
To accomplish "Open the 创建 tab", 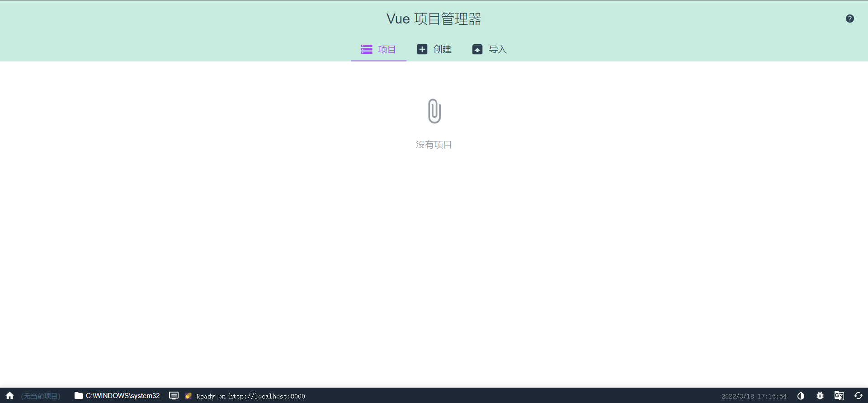I will coord(434,49).
